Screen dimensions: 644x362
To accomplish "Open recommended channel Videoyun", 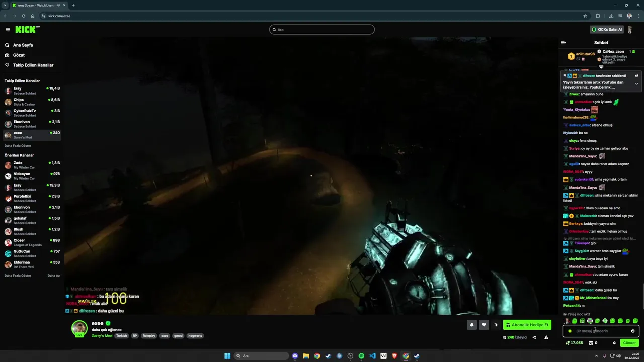I will pos(32,176).
